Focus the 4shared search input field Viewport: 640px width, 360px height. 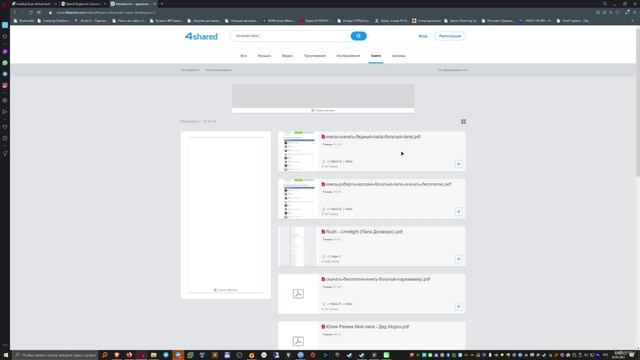(x=291, y=36)
